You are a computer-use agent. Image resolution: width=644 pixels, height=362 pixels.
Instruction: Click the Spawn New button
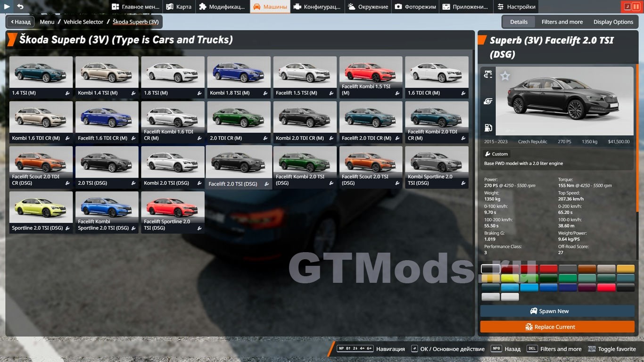tap(557, 311)
